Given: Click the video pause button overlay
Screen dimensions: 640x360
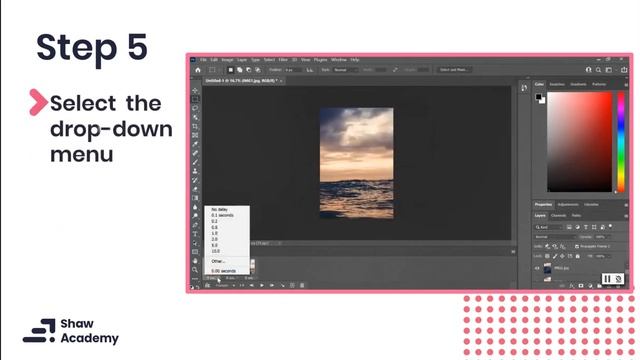Looking at the screenshot, I should pos(607,279).
